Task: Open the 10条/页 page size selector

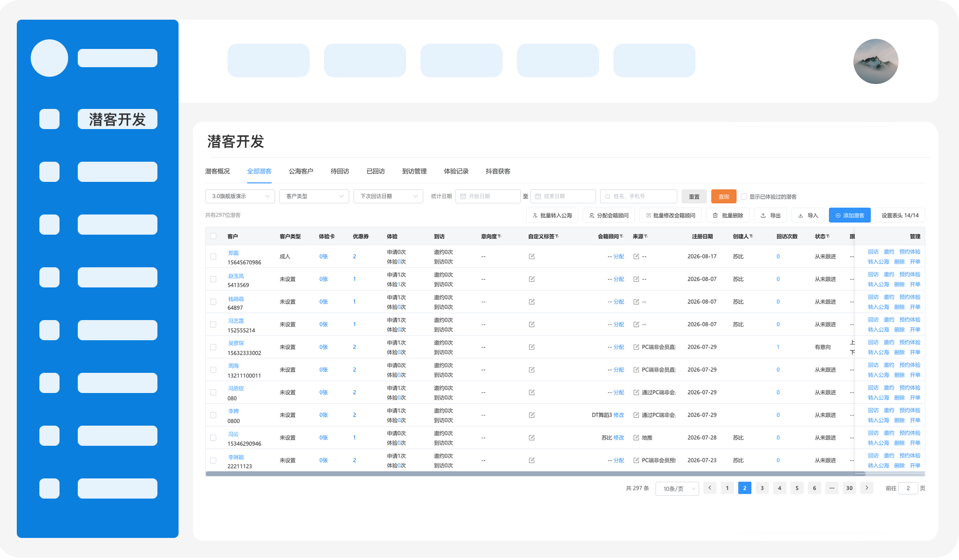Action: [x=677, y=489]
